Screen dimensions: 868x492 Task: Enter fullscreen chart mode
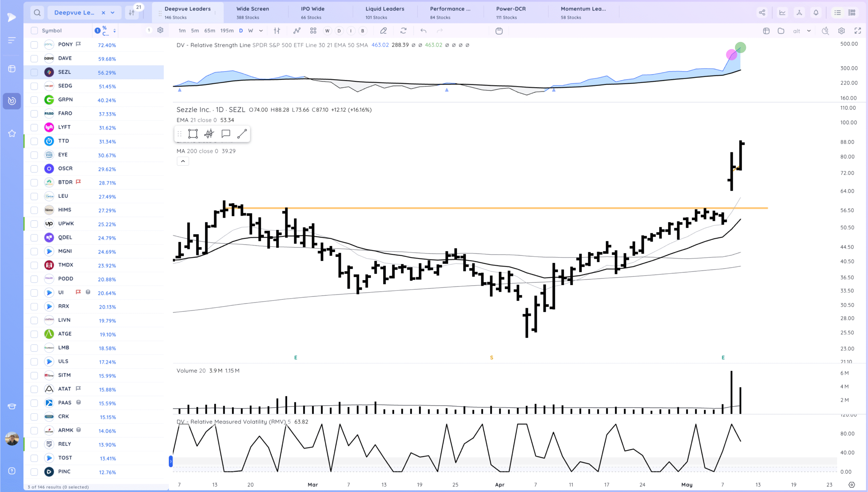pos(858,31)
